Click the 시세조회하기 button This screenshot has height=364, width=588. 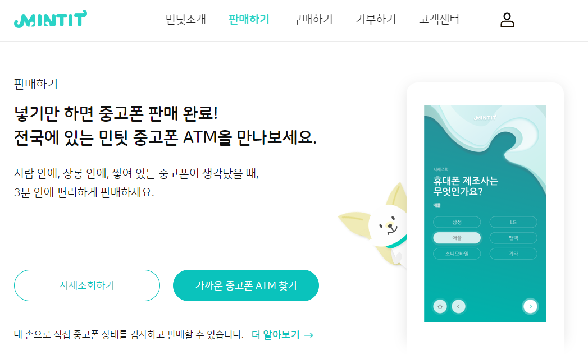click(87, 285)
